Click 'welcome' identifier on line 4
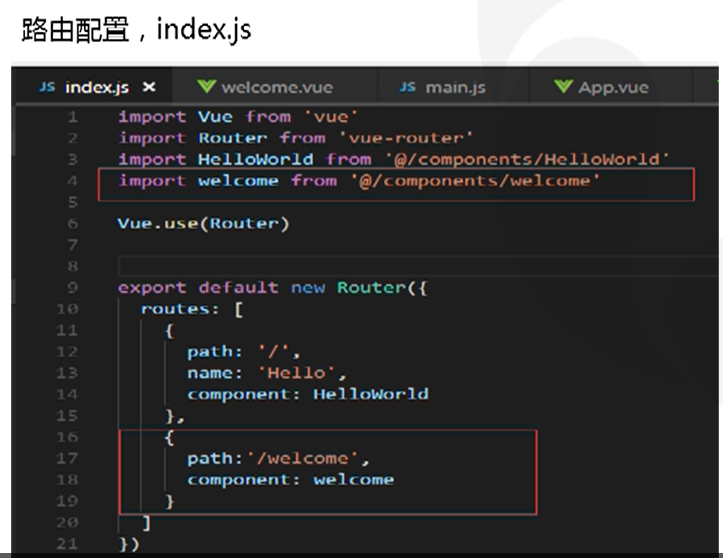Viewport: 723px width, 558px height. [238, 180]
